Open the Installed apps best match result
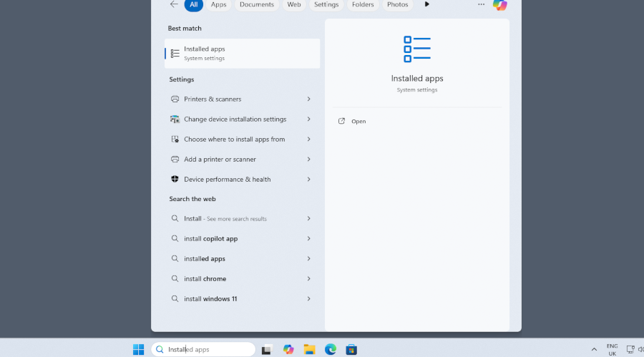Image resolution: width=644 pixels, height=357 pixels. click(x=243, y=54)
